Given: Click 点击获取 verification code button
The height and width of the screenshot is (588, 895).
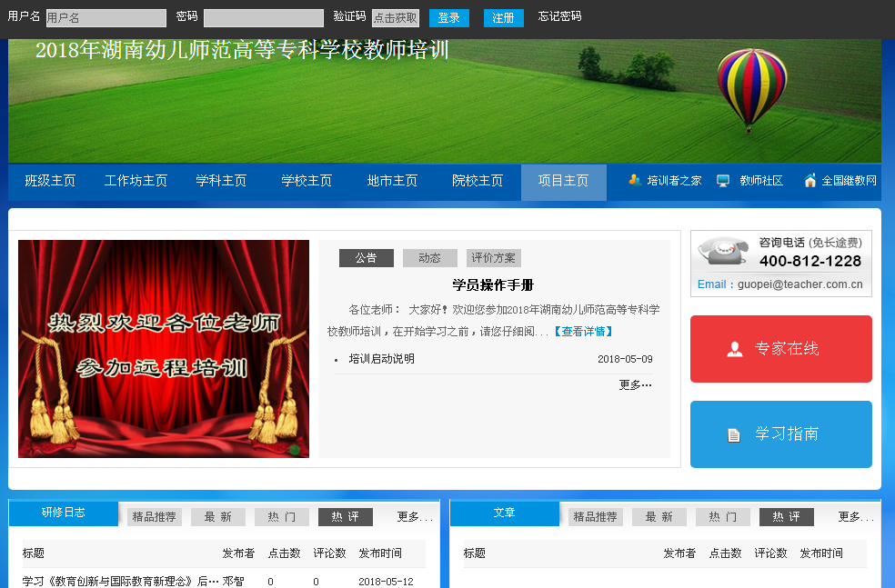Looking at the screenshot, I should pos(395,18).
